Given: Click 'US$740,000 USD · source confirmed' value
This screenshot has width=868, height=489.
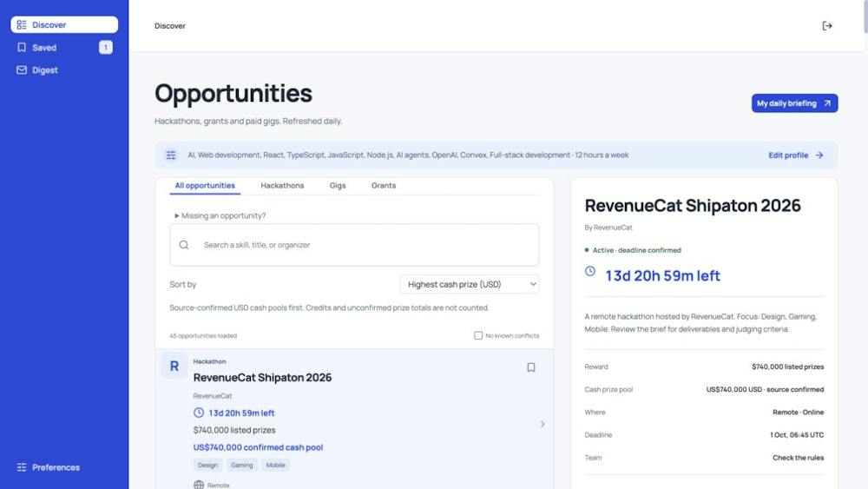Looking at the screenshot, I should click(x=765, y=389).
